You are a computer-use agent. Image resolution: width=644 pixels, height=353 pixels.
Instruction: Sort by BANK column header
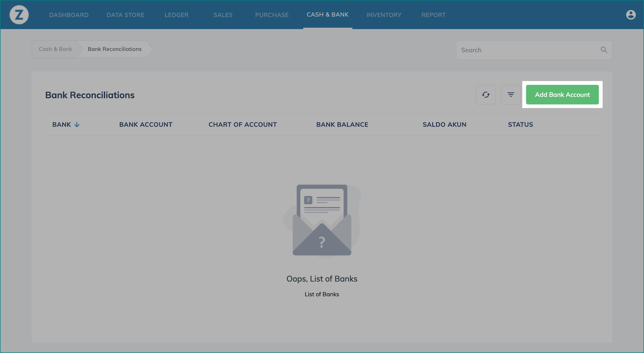(61, 125)
